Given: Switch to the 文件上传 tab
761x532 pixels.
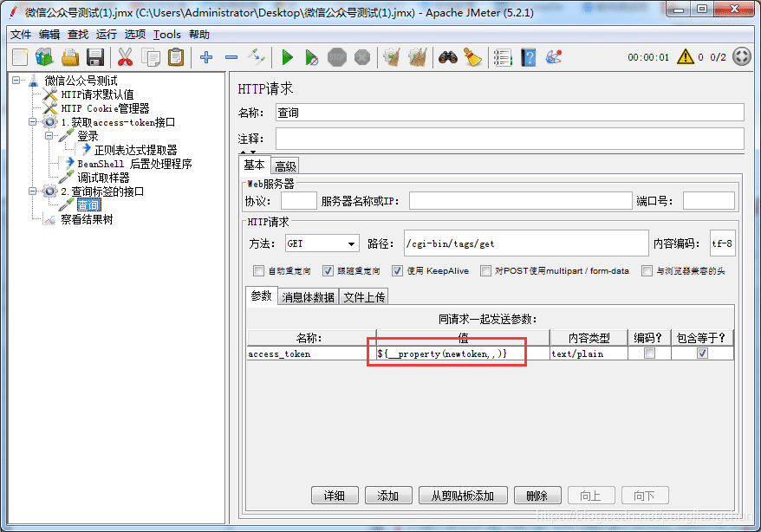Looking at the screenshot, I should coord(365,297).
